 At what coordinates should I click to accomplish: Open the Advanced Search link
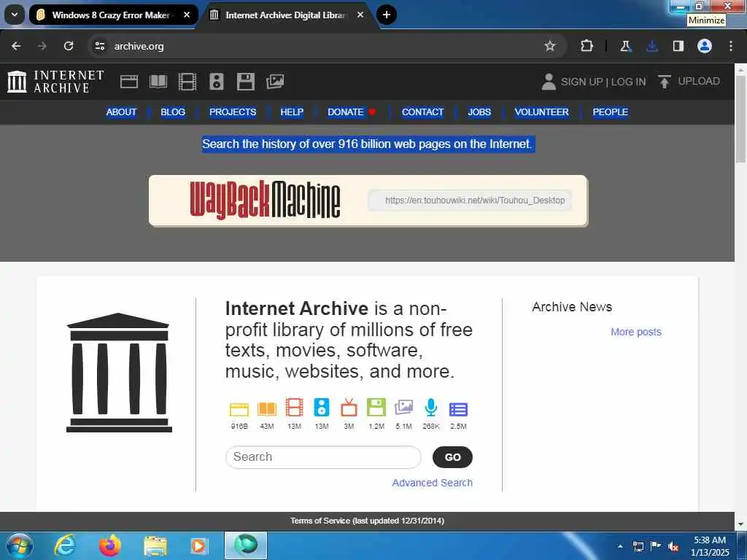click(432, 483)
